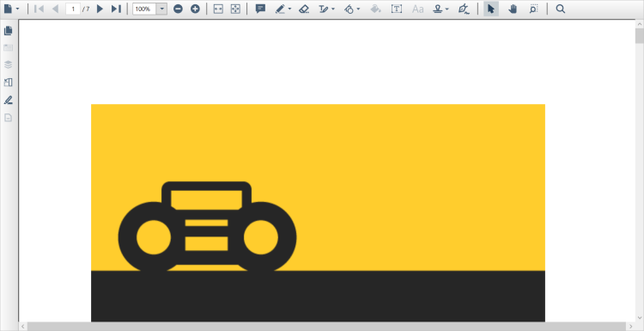Image resolution: width=644 pixels, height=331 pixels.
Task: Open the search magnifier tool
Action: [561, 9]
